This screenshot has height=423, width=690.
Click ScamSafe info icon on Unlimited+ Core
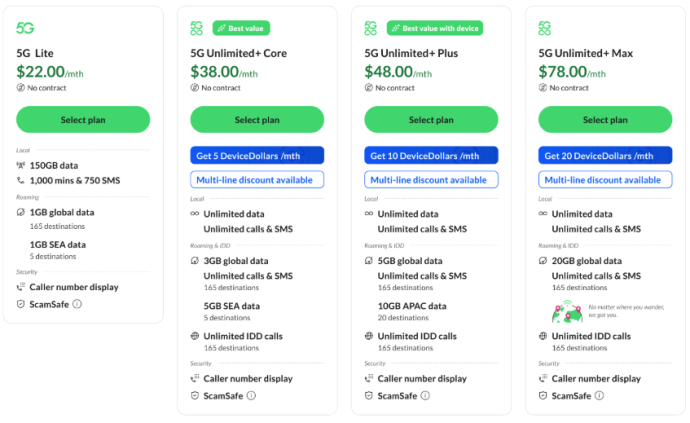pos(251,395)
